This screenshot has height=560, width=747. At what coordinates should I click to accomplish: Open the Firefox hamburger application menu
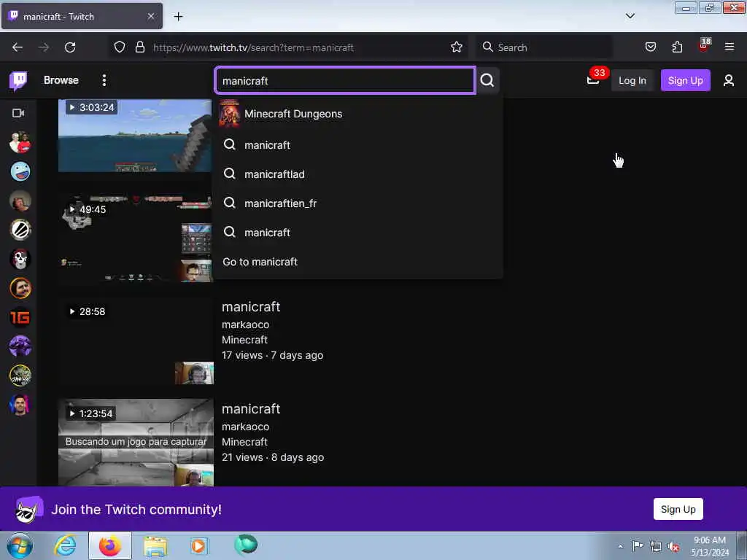point(729,47)
